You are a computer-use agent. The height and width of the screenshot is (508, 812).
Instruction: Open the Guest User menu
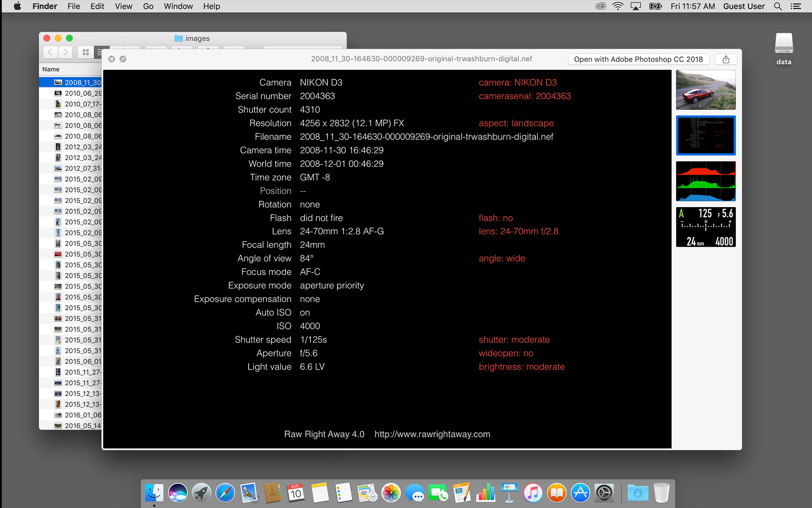tap(744, 6)
